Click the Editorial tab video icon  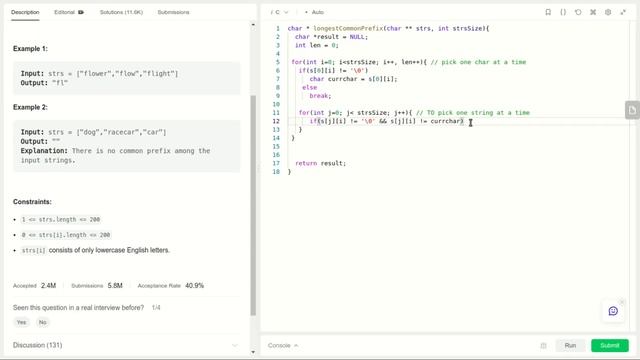81,12
